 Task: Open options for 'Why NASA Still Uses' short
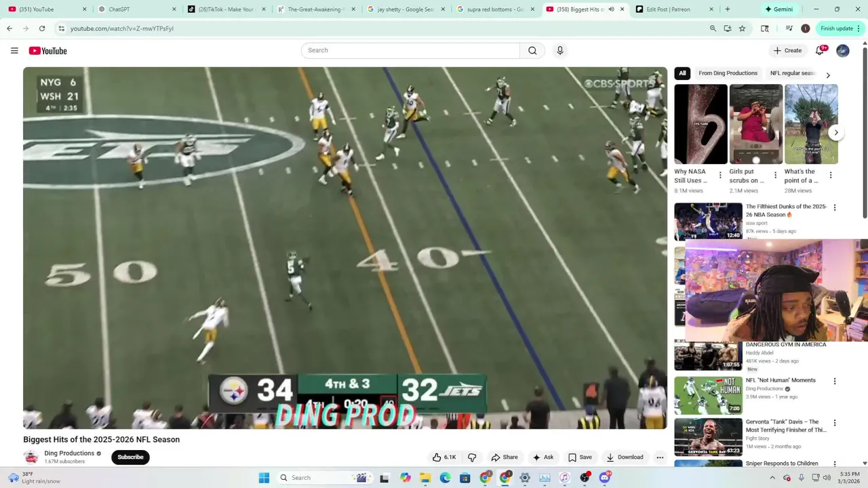tap(720, 176)
